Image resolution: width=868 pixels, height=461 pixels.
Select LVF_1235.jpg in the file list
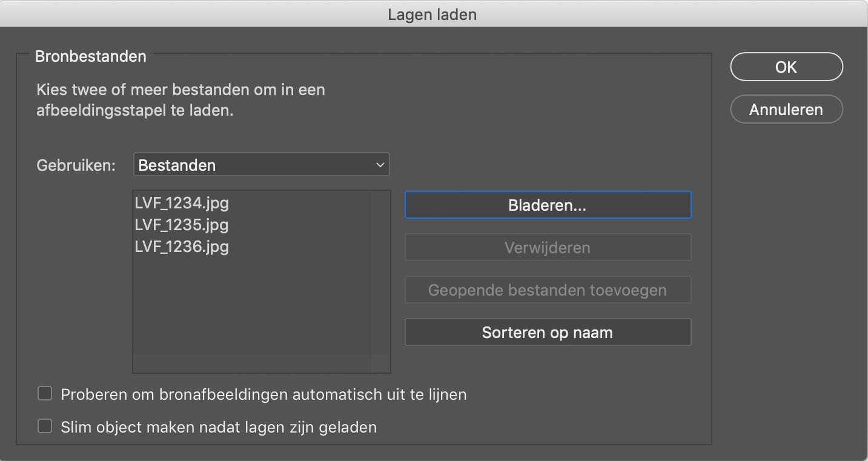click(181, 225)
